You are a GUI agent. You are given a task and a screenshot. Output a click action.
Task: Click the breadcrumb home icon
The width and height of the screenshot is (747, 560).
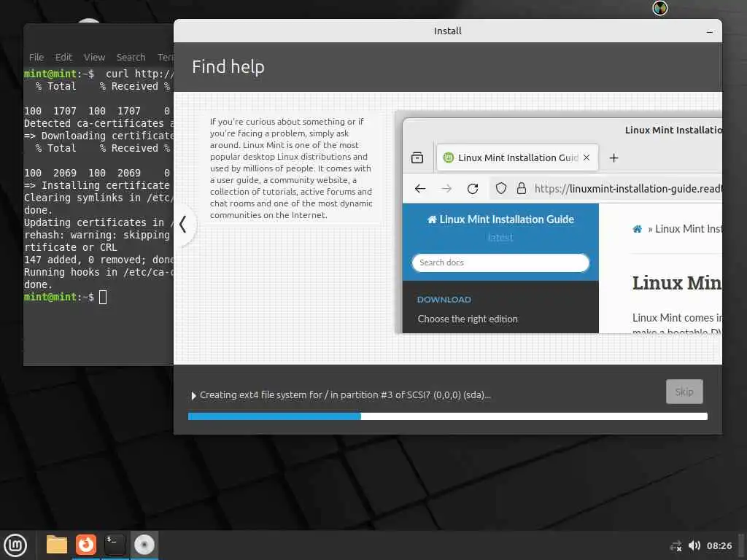(637, 229)
